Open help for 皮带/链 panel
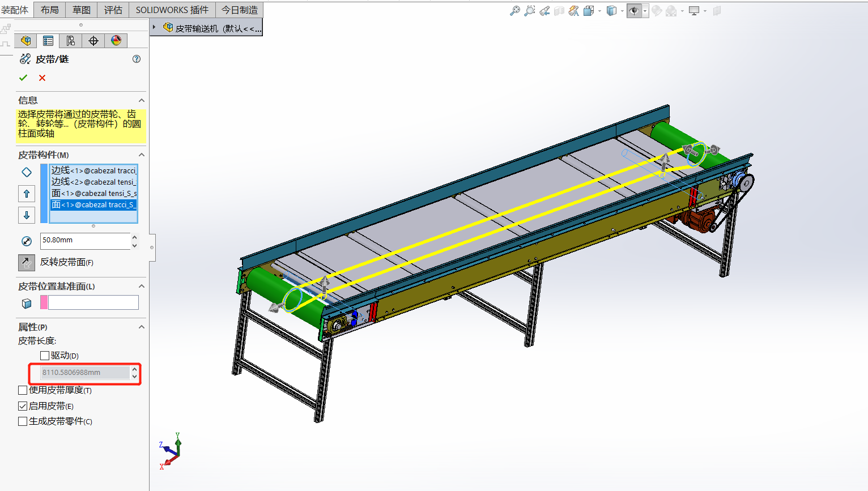868x491 pixels. [x=137, y=59]
